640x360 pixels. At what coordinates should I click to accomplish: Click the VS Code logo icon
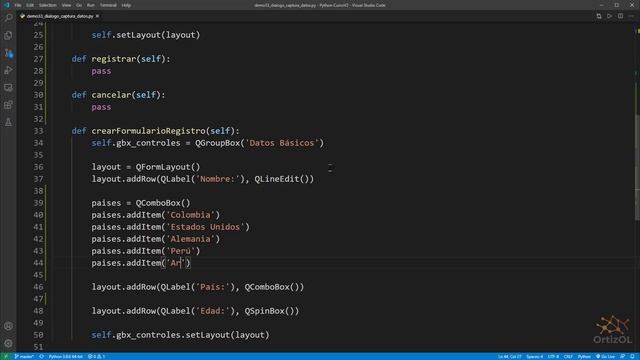[7, 5]
